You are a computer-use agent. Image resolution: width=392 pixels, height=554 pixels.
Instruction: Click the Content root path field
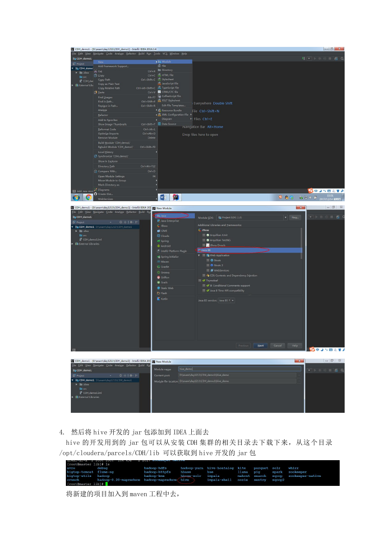point(237,375)
